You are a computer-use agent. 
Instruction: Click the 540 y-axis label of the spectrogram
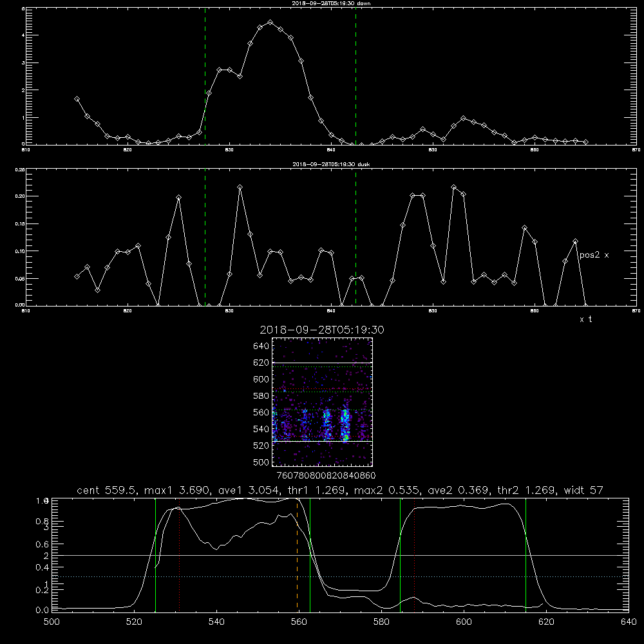261,429
